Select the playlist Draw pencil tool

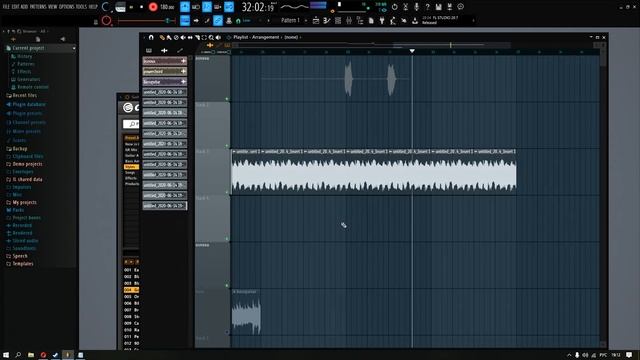click(162, 37)
